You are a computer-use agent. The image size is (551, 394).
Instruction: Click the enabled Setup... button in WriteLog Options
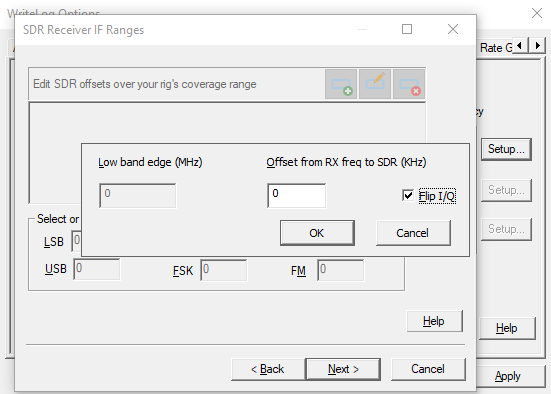coord(506,149)
